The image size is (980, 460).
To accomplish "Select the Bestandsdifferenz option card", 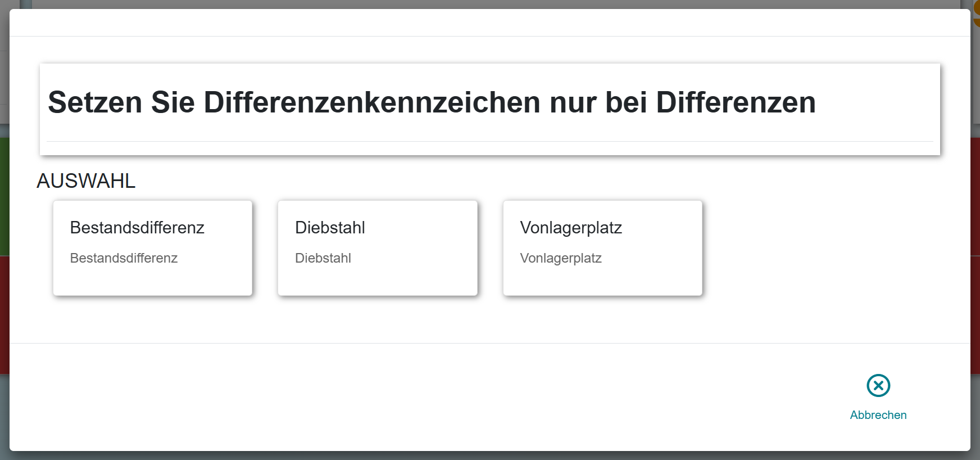I will pyautogui.click(x=152, y=248).
